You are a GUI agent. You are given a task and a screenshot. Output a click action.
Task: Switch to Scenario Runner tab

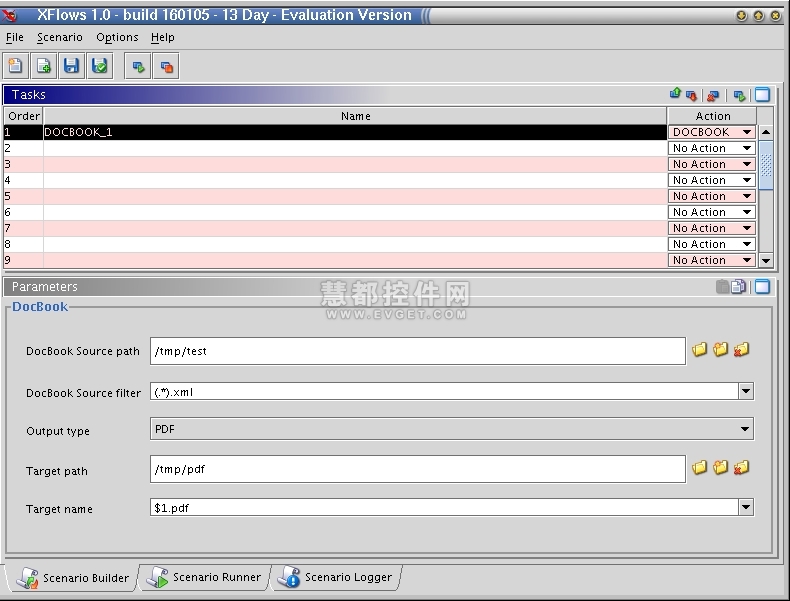204,577
